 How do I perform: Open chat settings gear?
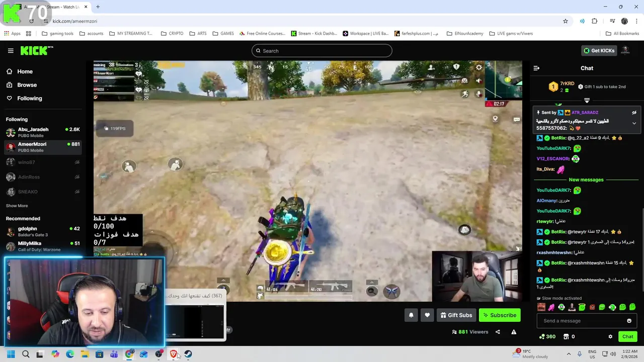610,337
